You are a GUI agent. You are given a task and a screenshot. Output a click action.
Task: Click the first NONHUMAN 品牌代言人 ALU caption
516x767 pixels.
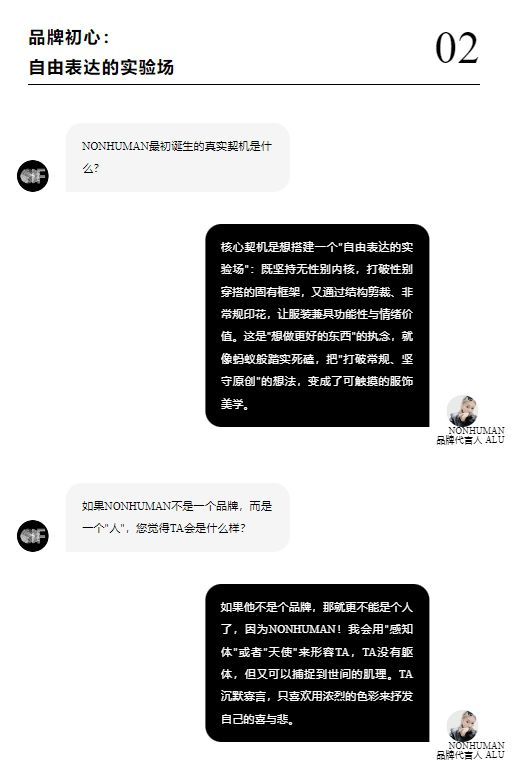tap(471, 435)
